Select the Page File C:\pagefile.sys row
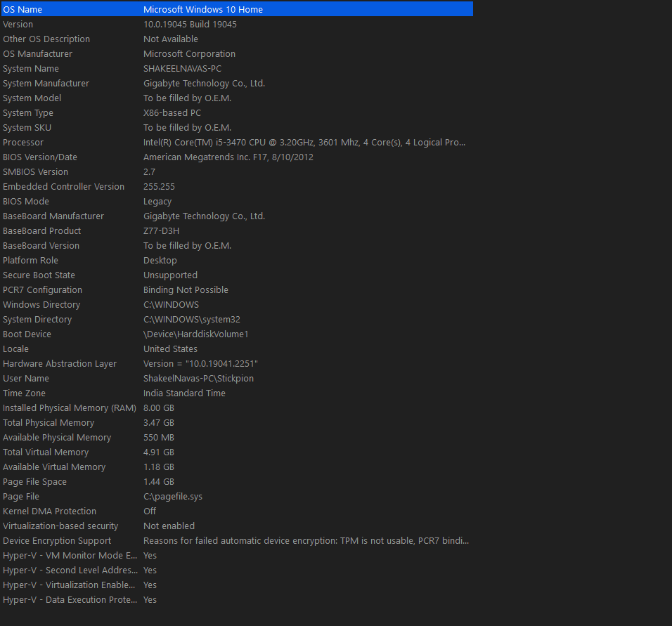Image resolution: width=672 pixels, height=626 pixels. (237, 496)
